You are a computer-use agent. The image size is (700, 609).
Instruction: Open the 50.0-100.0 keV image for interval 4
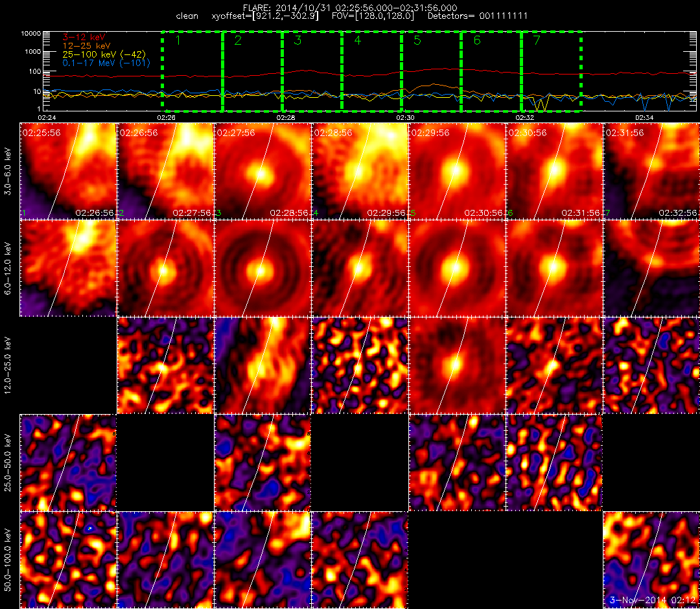[360, 560]
